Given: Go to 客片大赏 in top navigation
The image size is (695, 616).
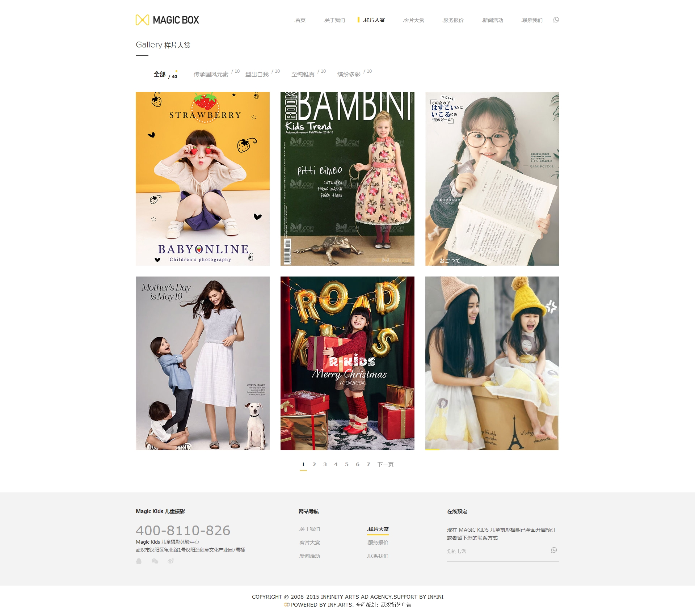Looking at the screenshot, I should pyautogui.click(x=413, y=20).
